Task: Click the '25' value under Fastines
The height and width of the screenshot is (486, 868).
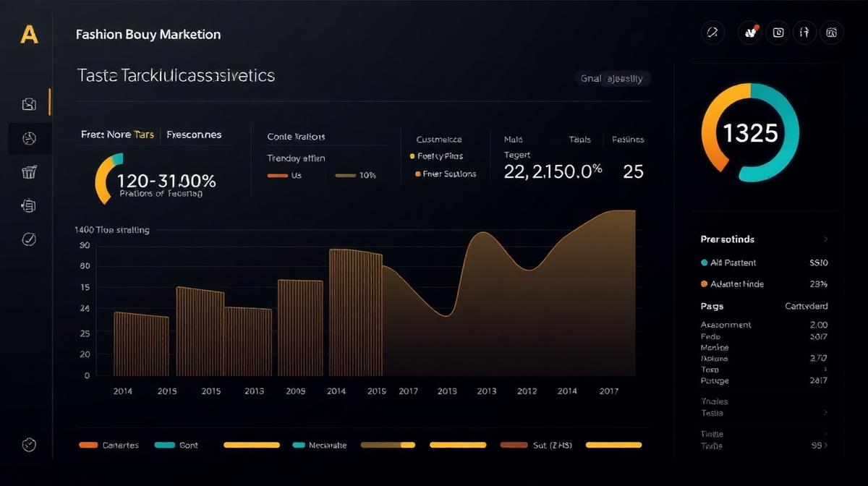Action: point(633,171)
